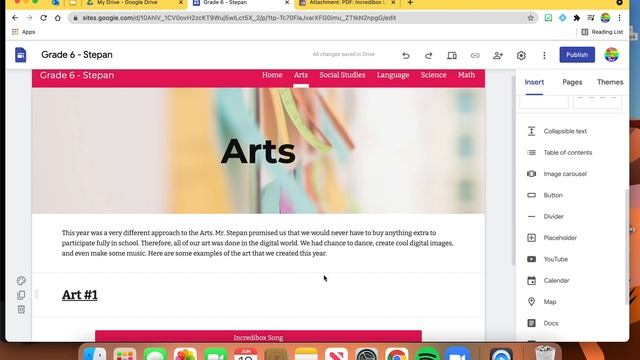Select Math in site navigation

[466, 75]
